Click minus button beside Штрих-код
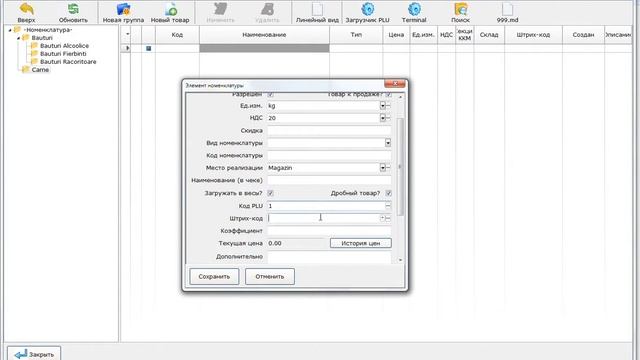This screenshot has height=360, width=640. 388,218
